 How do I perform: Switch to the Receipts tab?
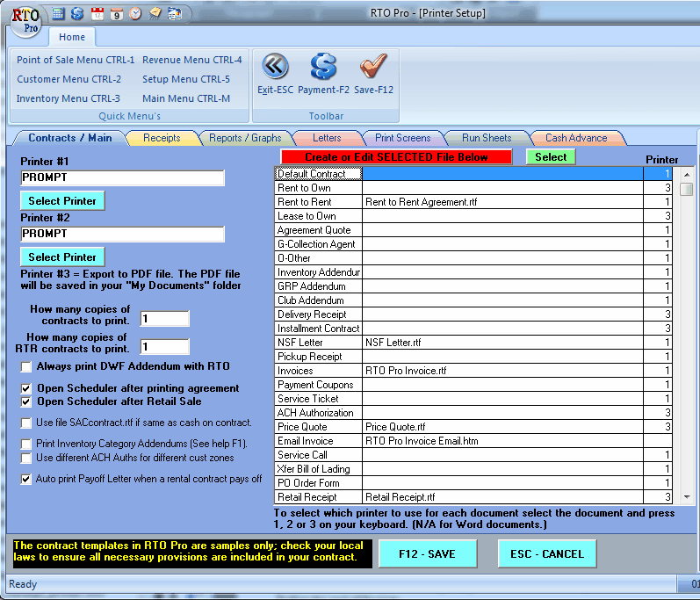point(162,138)
